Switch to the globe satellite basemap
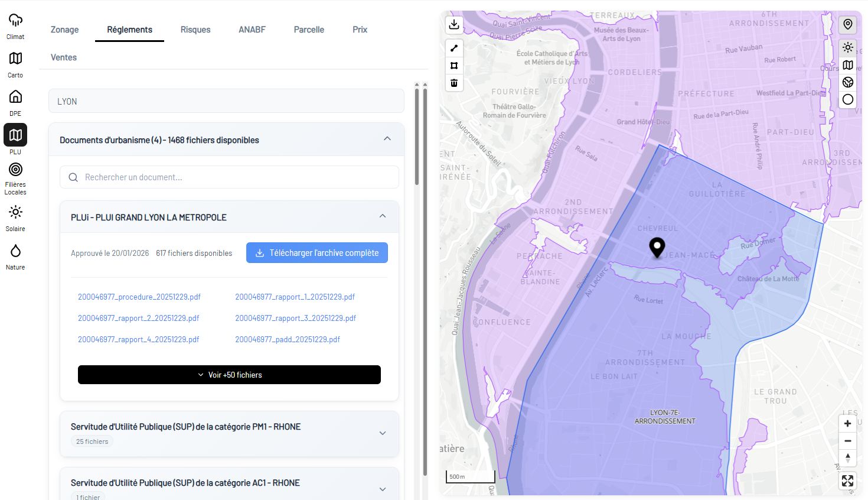 pos(848,82)
